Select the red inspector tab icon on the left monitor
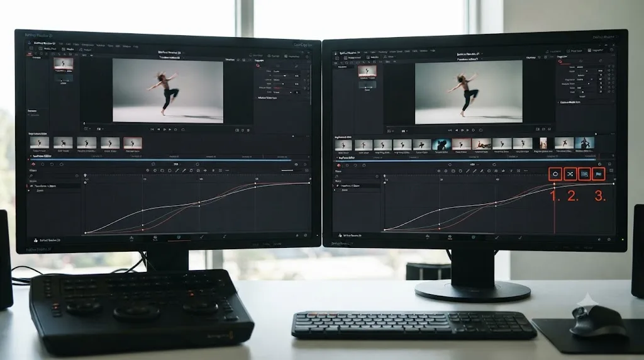Image resolution: width=644 pixels, height=360 pixels. 258,65
